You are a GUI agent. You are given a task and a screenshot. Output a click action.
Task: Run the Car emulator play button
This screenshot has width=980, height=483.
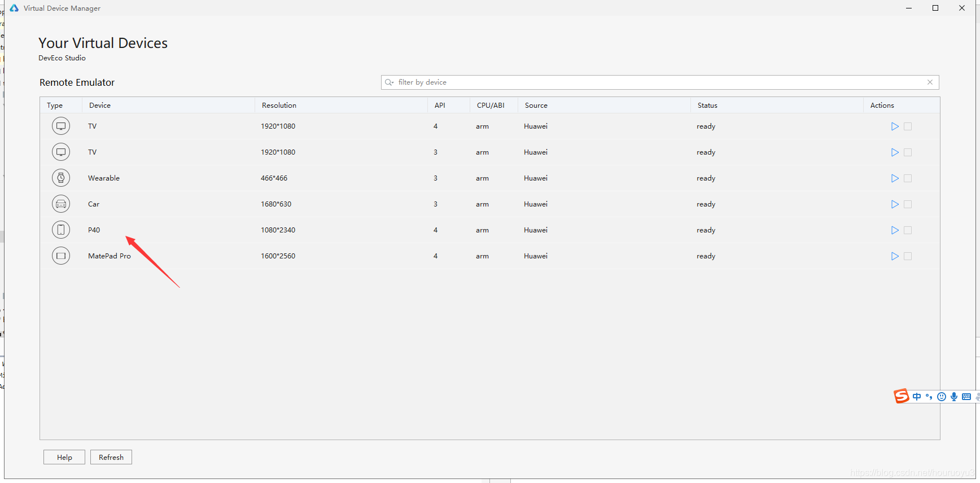coord(895,204)
